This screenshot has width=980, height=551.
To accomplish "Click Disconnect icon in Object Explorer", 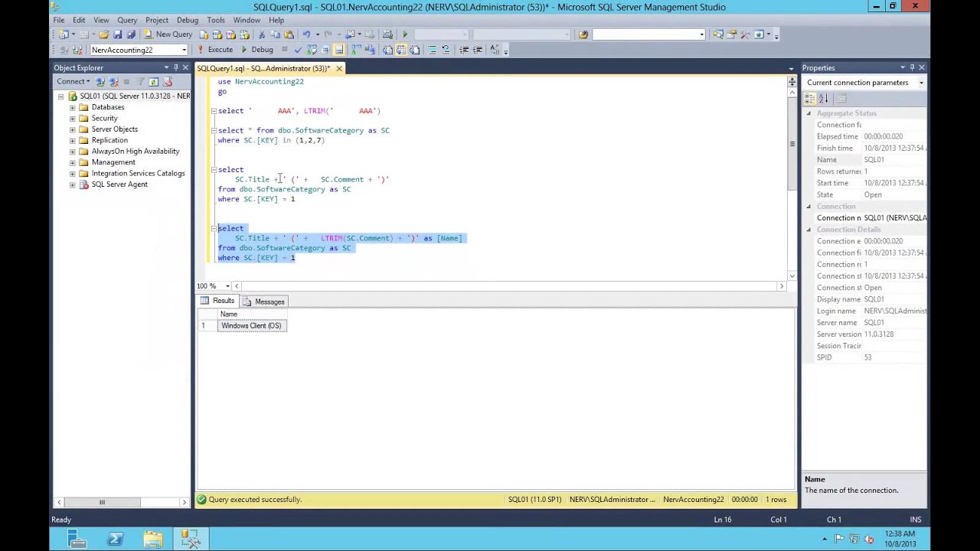I will tap(114, 82).
